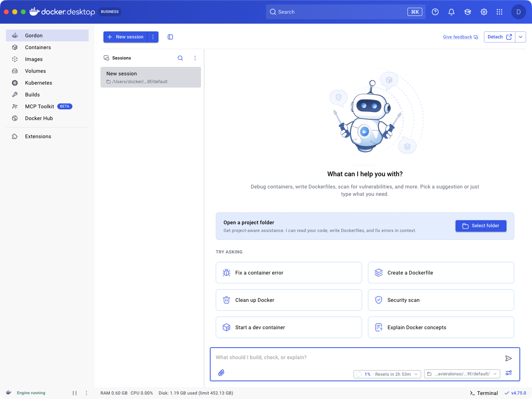Click the Docker whale engine status icon

pyautogui.click(x=9, y=393)
